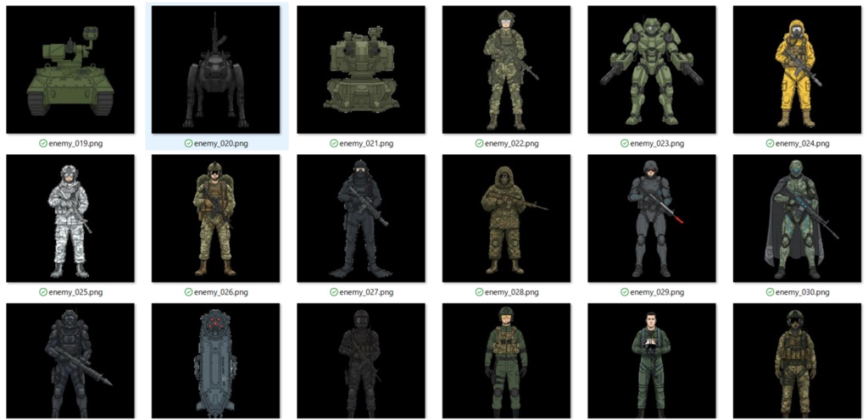Click the file name enemy_023.png
This screenshot has width=868, height=420.
click(x=657, y=144)
